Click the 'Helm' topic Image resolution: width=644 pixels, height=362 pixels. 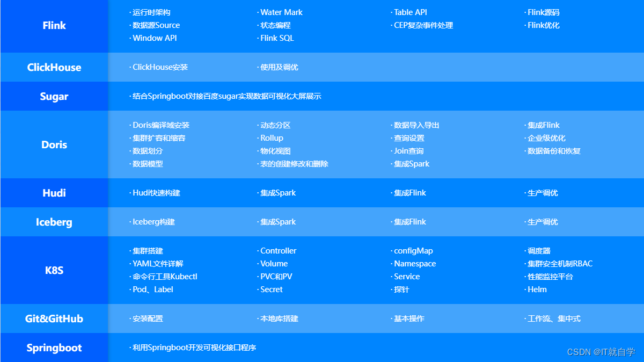[x=537, y=289]
